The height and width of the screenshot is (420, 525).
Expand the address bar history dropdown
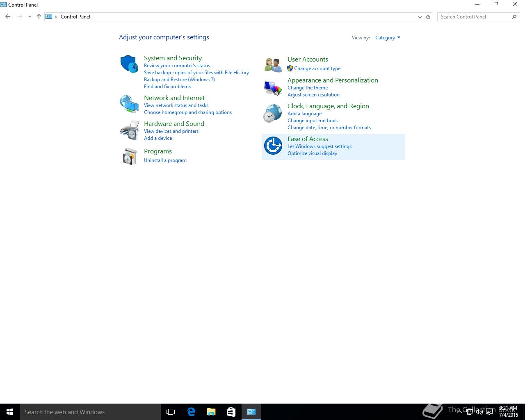pos(420,17)
